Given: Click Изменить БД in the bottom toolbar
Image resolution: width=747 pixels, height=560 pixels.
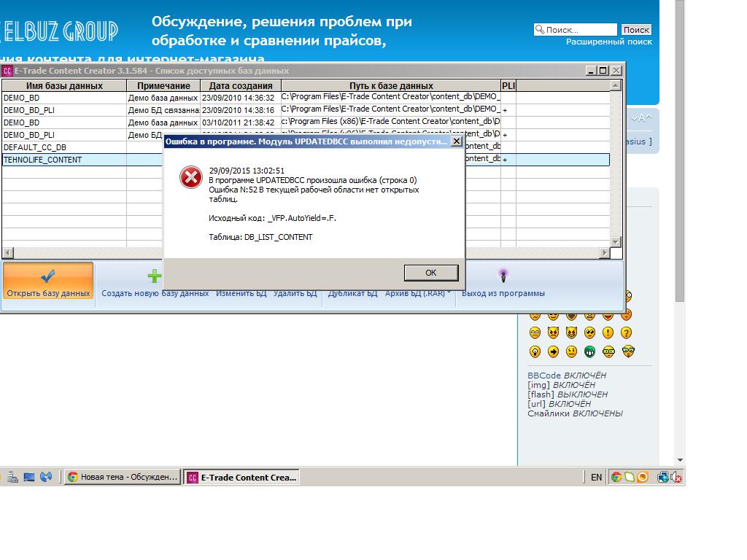Looking at the screenshot, I should point(241,293).
